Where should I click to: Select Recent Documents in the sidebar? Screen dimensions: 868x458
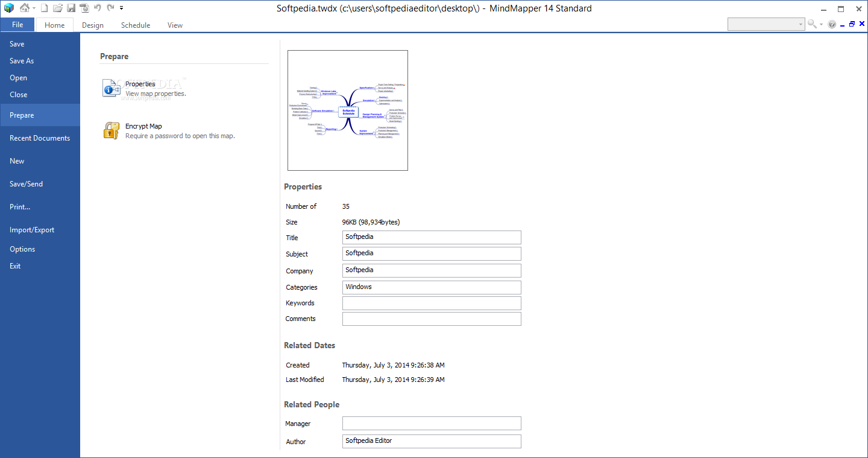(40, 138)
